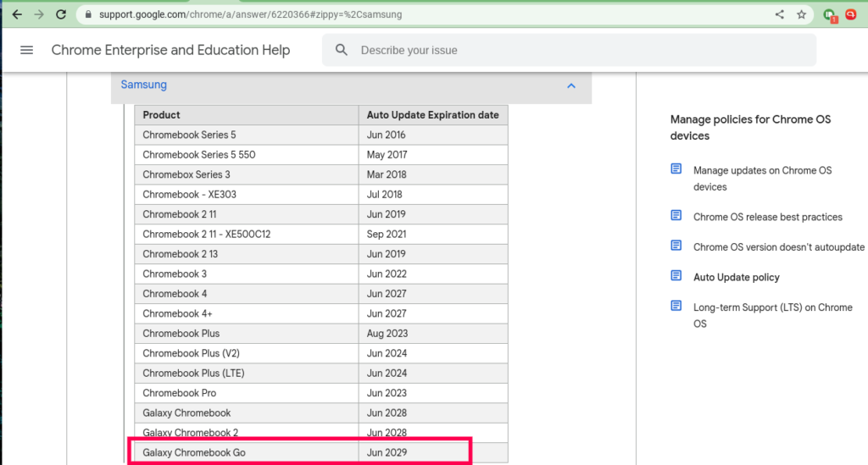This screenshot has width=868, height=465.
Task: Click the document icon beside Long-term Support
Action: click(676, 305)
